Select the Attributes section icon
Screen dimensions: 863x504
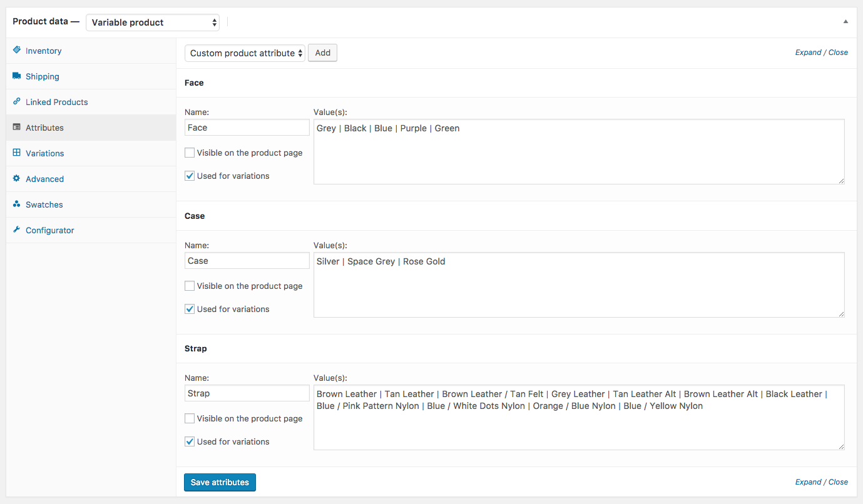pos(16,128)
